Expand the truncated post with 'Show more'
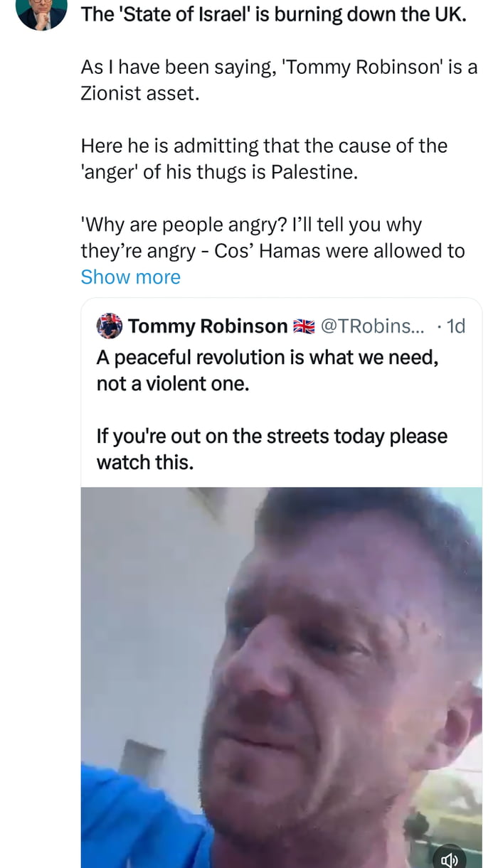The width and height of the screenshot is (498, 868). click(x=131, y=277)
